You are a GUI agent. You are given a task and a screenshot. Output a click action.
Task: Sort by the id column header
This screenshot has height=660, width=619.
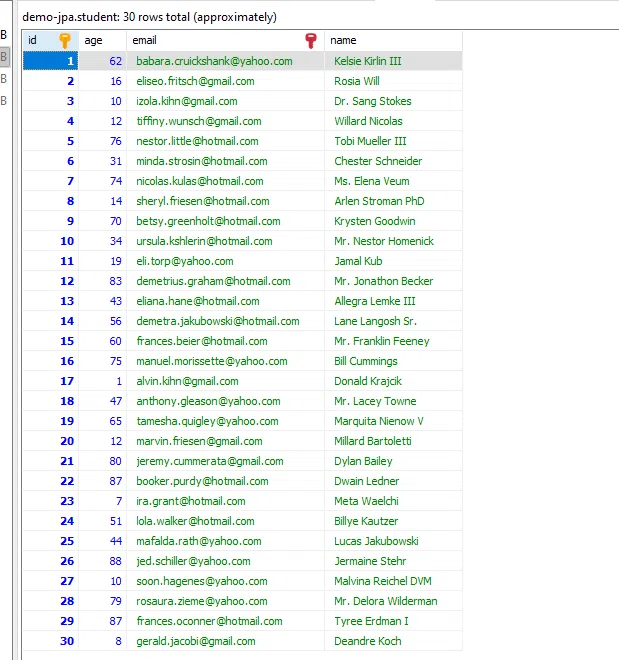pos(50,40)
